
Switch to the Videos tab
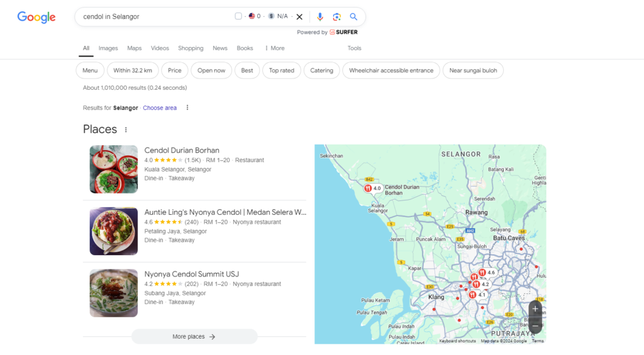point(160,48)
